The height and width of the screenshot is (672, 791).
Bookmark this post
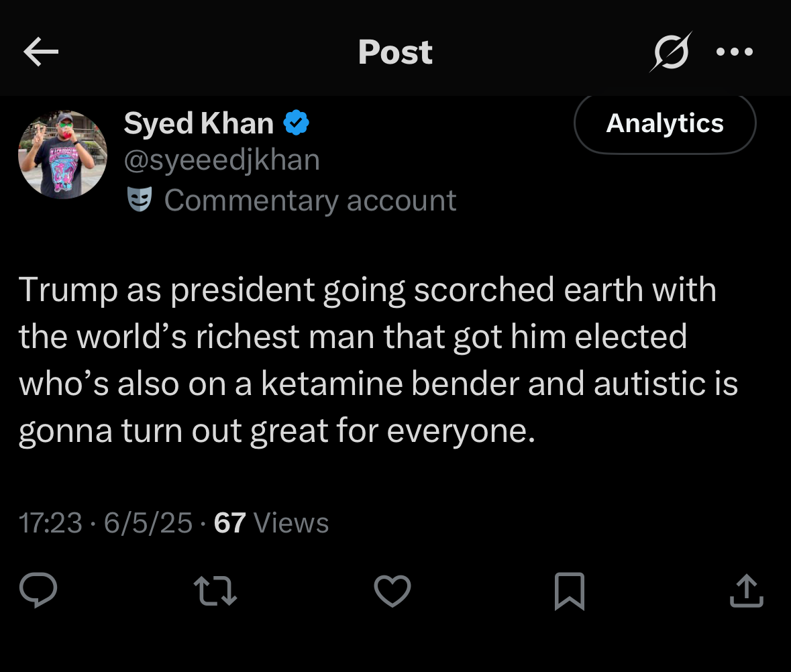click(570, 591)
